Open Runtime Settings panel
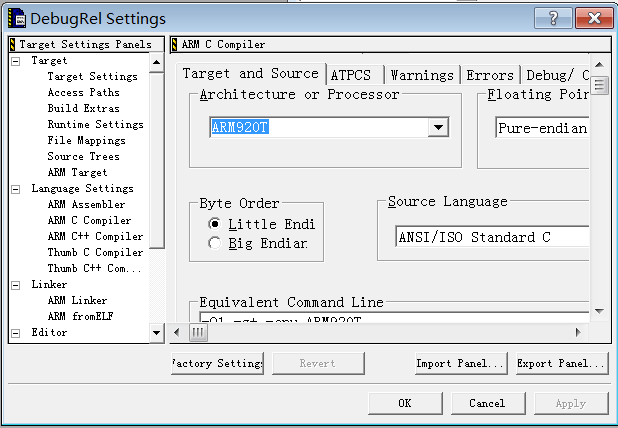Image resolution: width=618 pixels, height=428 pixels. [x=95, y=124]
